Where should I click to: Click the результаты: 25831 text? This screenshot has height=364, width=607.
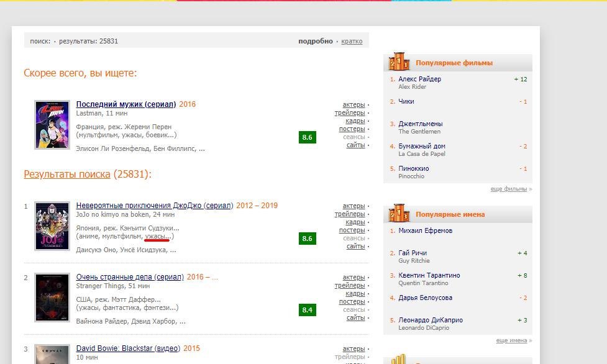tap(88, 41)
